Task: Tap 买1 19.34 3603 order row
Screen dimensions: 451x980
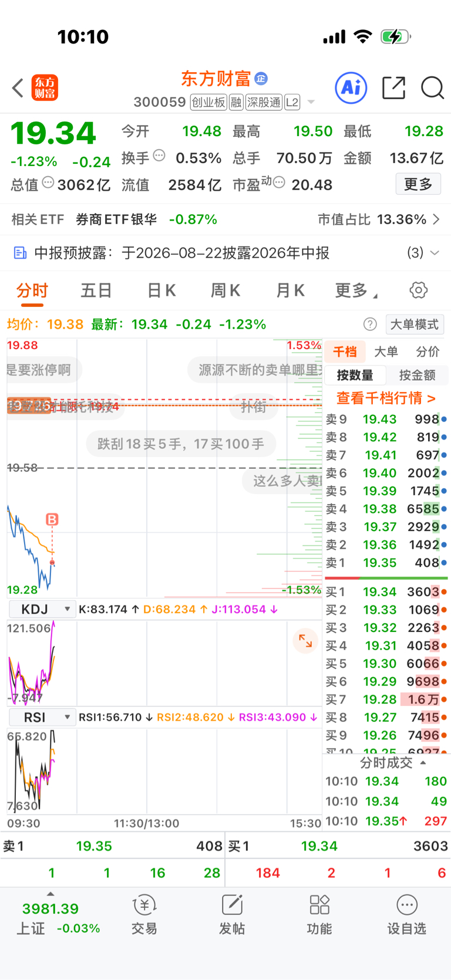Action: [x=386, y=592]
